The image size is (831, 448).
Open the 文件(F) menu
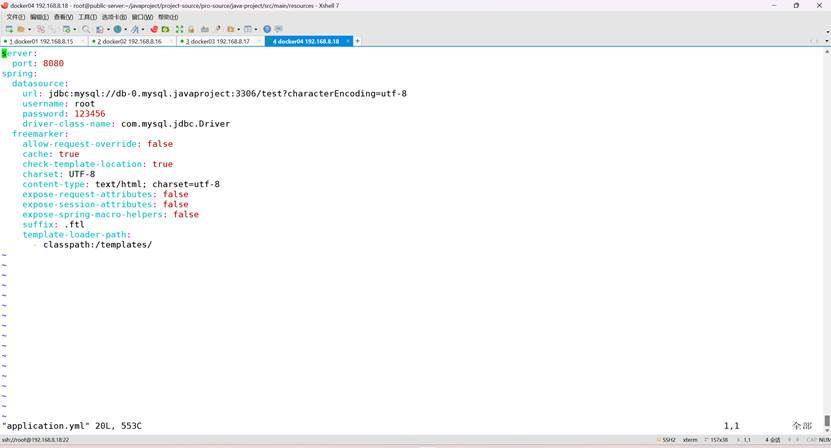(x=16, y=17)
